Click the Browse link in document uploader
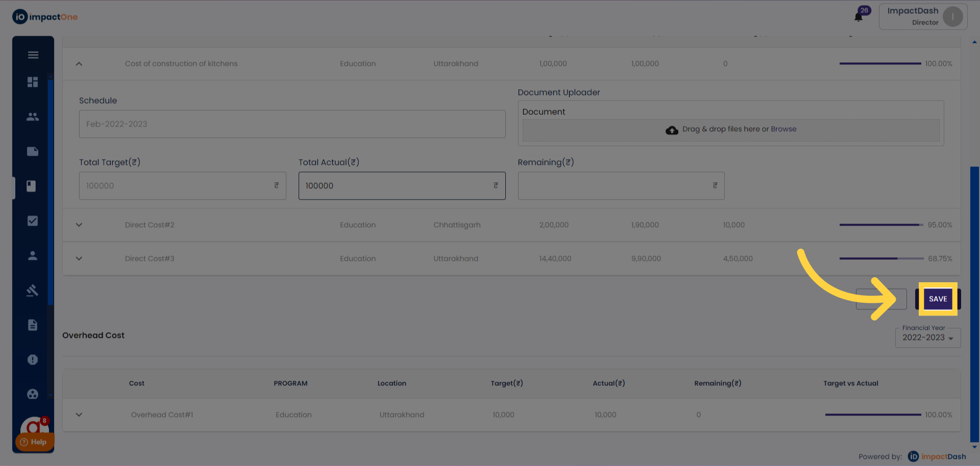Screen dimensions: 980x466 (x=783, y=129)
